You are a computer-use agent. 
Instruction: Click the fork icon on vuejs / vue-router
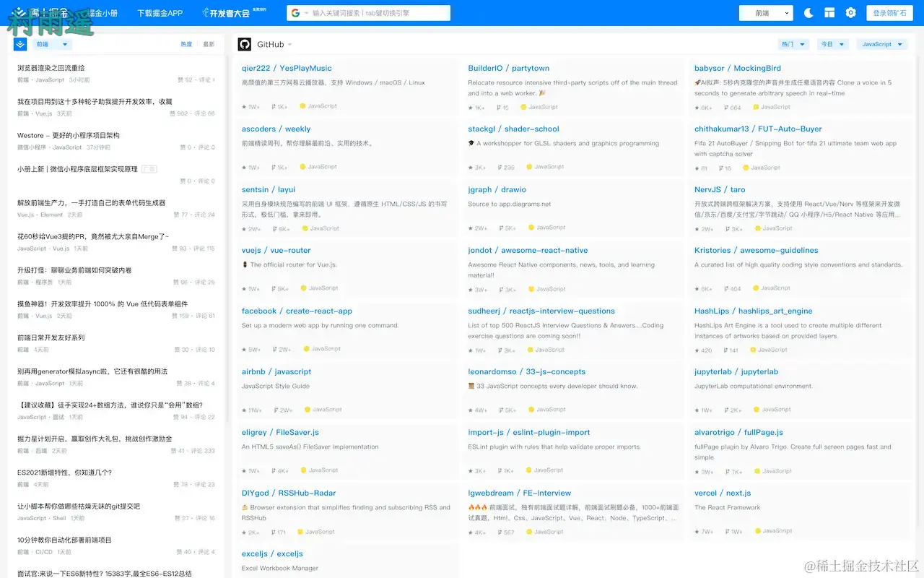(x=274, y=289)
